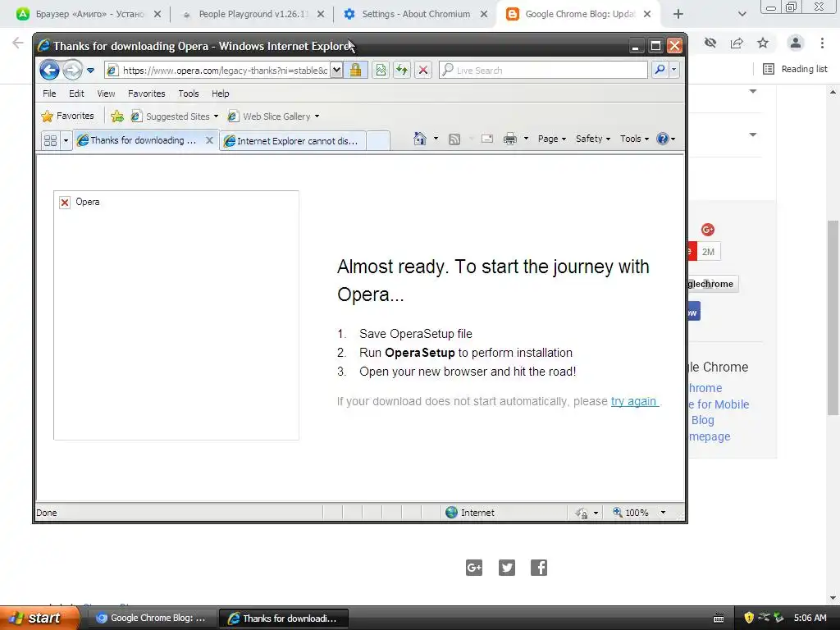Expand the Print dropdown arrow

[x=526, y=139]
